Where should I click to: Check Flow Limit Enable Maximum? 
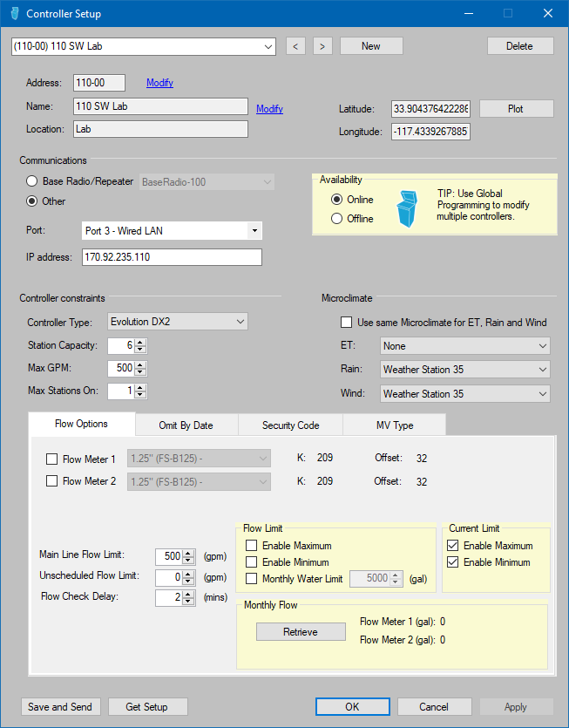(251, 546)
